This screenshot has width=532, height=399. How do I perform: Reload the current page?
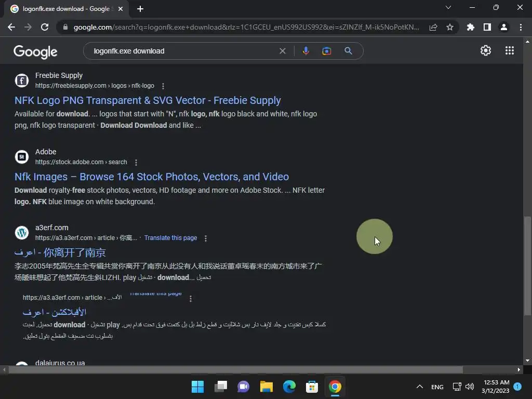point(45,27)
